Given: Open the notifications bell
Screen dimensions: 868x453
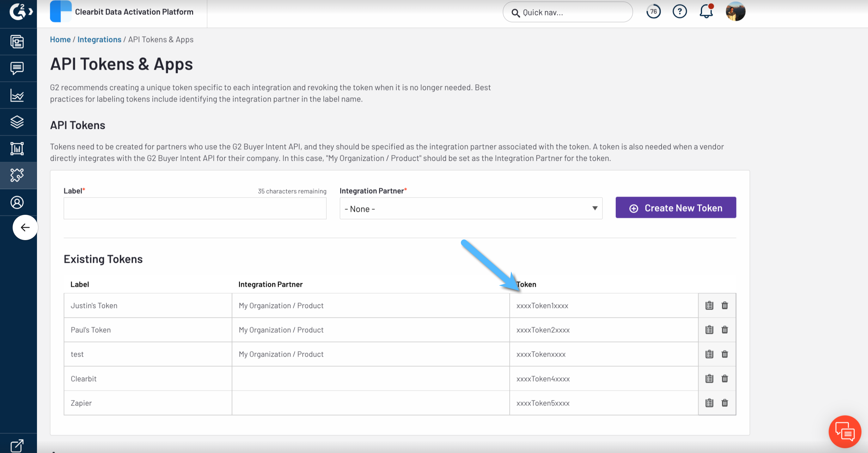Looking at the screenshot, I should [706, 11].
